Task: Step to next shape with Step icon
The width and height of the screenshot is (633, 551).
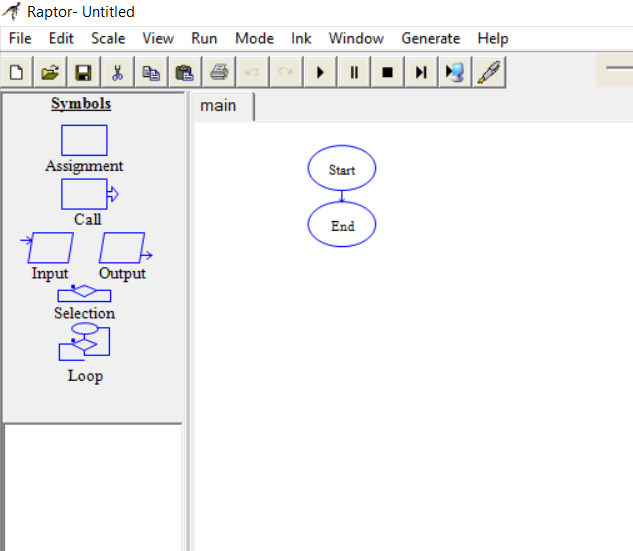Action: [421, 73]
